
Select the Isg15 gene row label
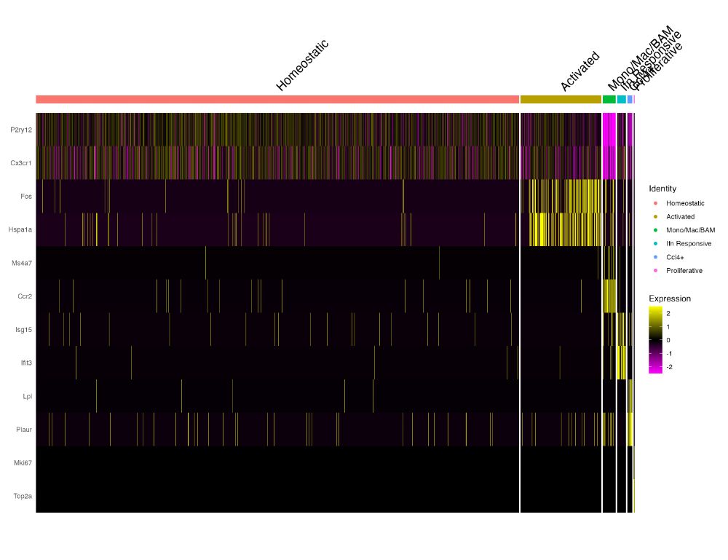point(24,330)
